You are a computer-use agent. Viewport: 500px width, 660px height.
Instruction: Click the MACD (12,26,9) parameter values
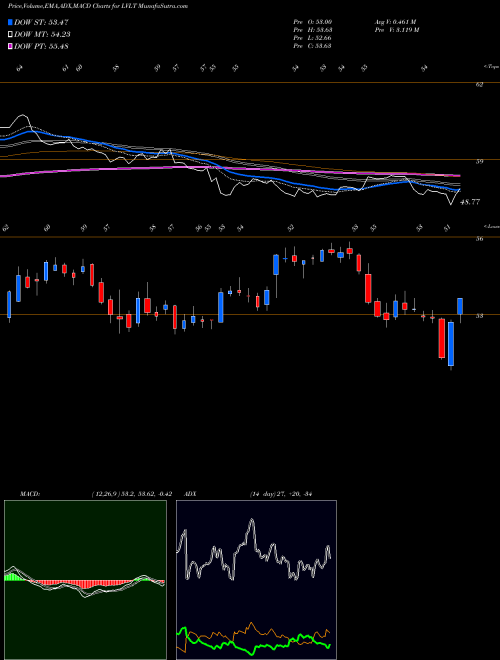tap(132, 494)
